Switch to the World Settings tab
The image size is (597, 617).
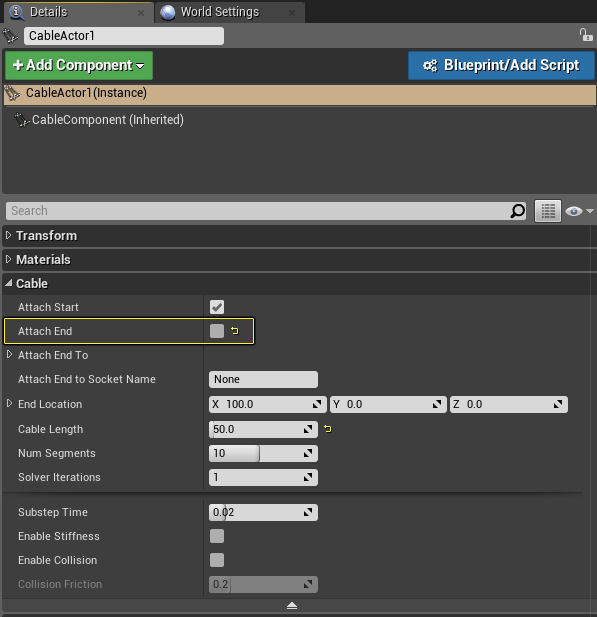tap(229, 12)
